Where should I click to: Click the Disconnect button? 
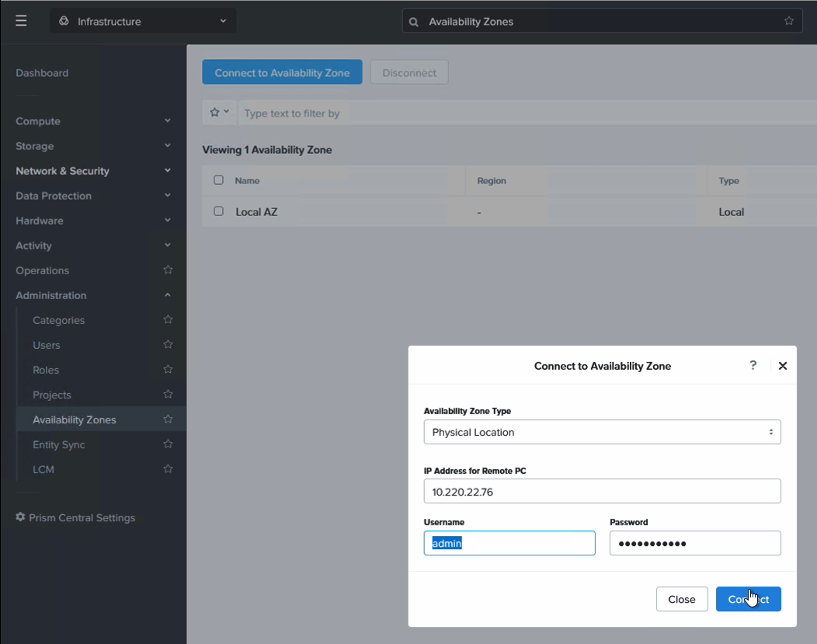point(409,72)
